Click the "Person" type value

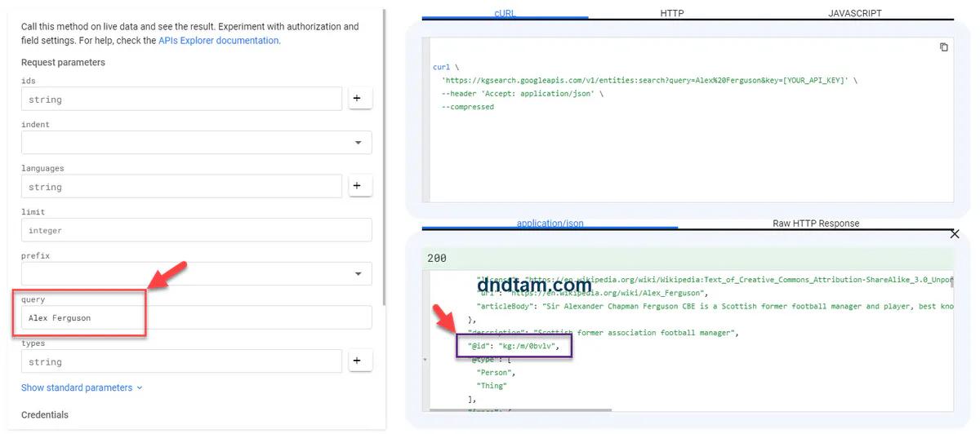pos(495,372)
